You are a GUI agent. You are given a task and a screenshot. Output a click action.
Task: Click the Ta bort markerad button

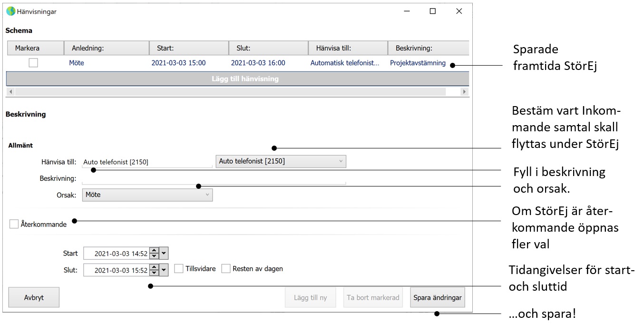pyautogui.click(x=373, y=298)
